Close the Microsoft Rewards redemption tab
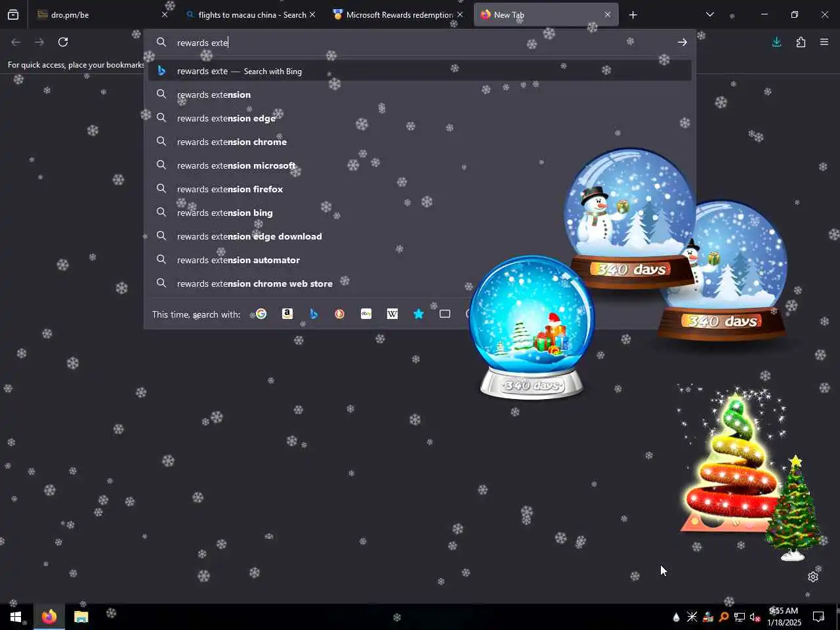The image size is (840, 630). 460,14
